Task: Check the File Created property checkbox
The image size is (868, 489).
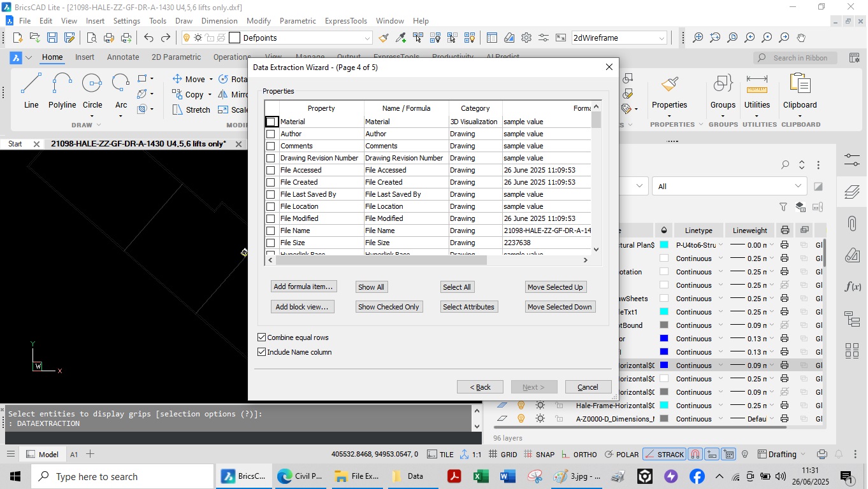Action: 271,182
